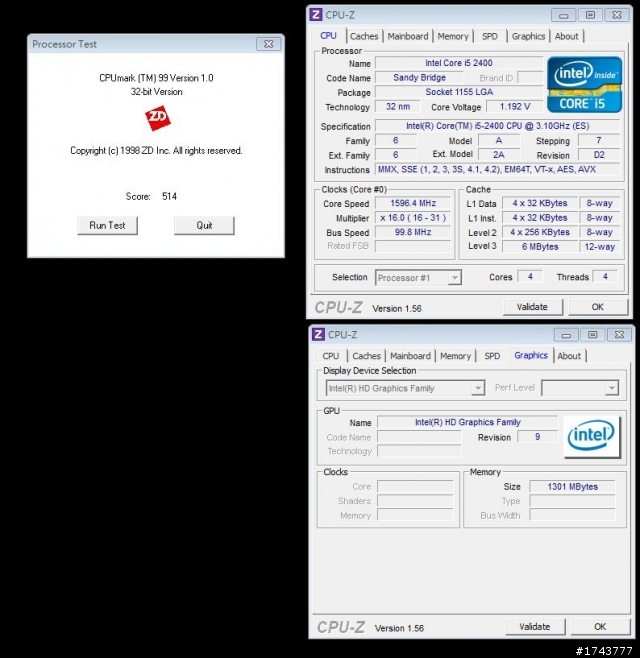Viewport: 640px width, 659px height.
Task: Click the Specification field i5-2400 CPU @ 3.10GHz
Action: (498, 126)
